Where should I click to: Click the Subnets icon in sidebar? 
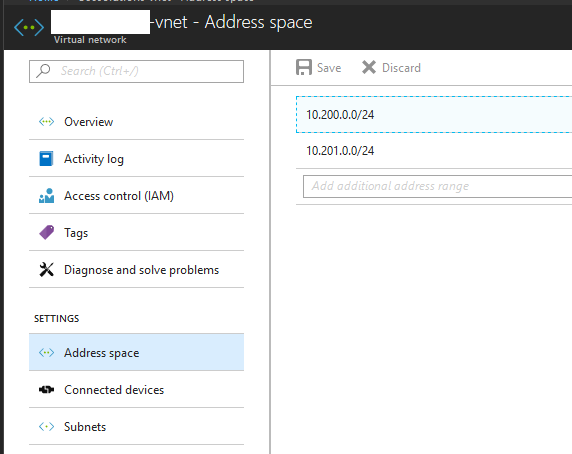(46, 427)
